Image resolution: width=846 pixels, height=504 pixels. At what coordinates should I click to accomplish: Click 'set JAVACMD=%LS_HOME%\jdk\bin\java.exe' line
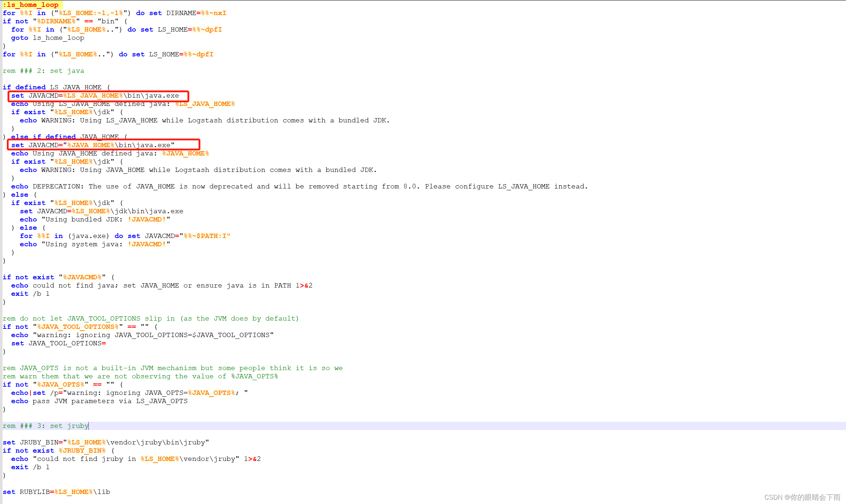point(102,211)
